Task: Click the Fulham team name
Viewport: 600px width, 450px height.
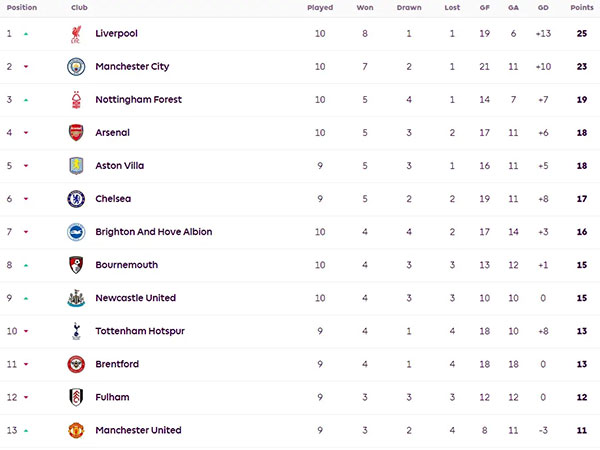Action: pos(112,397)
